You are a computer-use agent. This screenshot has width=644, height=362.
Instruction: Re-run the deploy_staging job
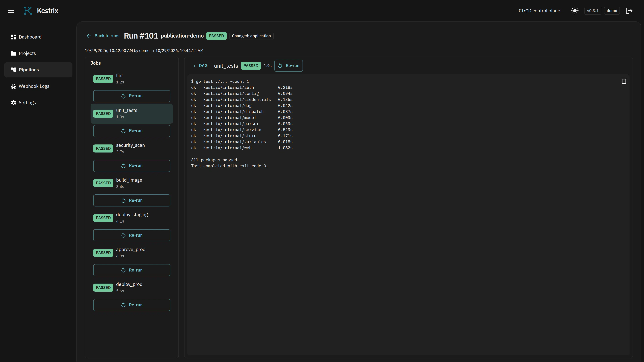click(x=132, y=235)
